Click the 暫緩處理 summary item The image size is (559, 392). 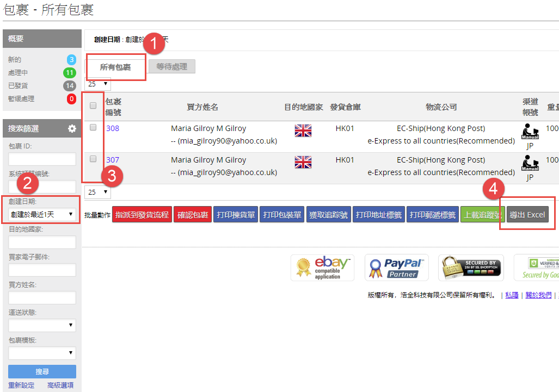pos(21,99)
